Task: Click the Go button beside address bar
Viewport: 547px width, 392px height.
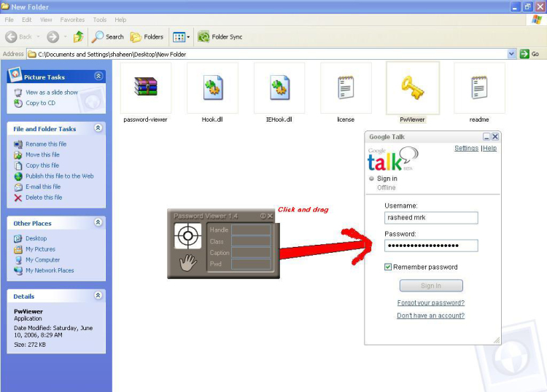Action: (x=529, y=54)
